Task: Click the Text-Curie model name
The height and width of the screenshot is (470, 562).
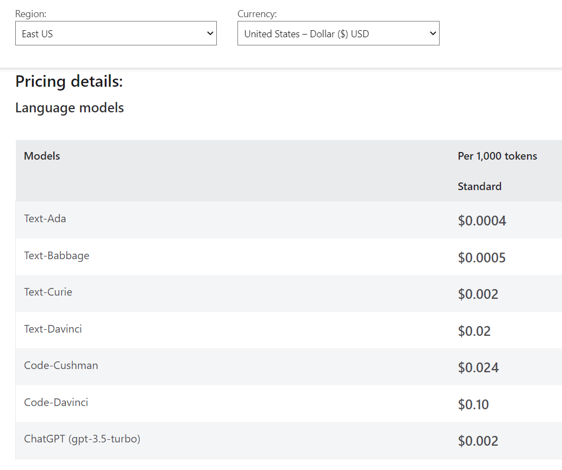Action: click(48, 292)
